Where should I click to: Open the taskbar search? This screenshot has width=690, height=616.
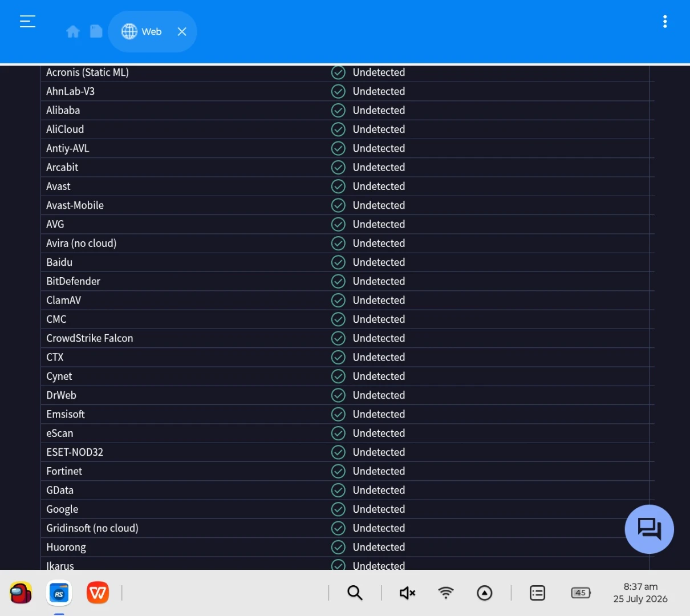355,593
